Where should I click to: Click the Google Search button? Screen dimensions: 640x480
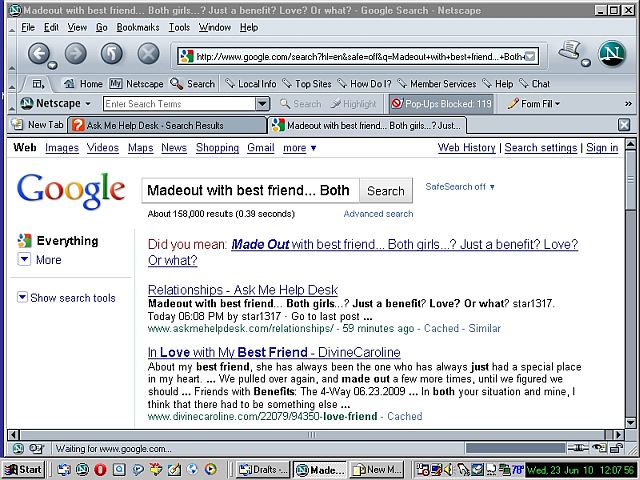[x=385, y=191]
